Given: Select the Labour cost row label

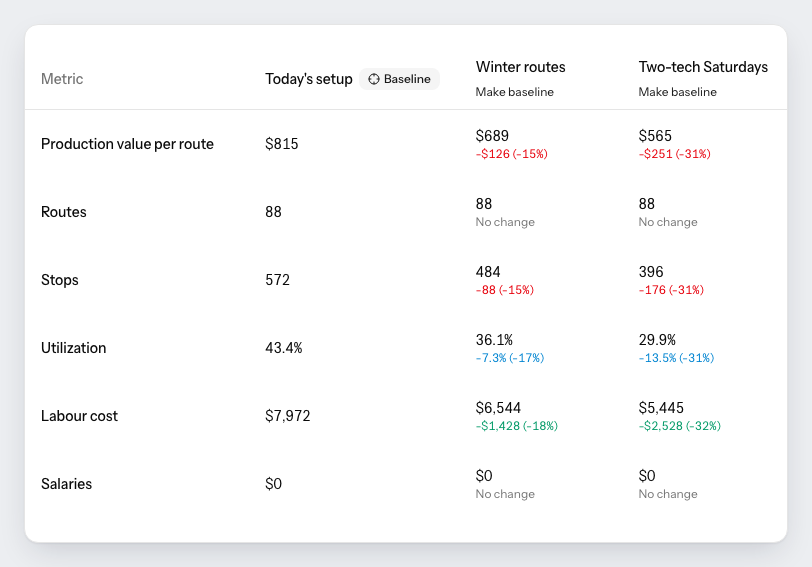Looking at the screenshot, I should [x=79, y=416].
